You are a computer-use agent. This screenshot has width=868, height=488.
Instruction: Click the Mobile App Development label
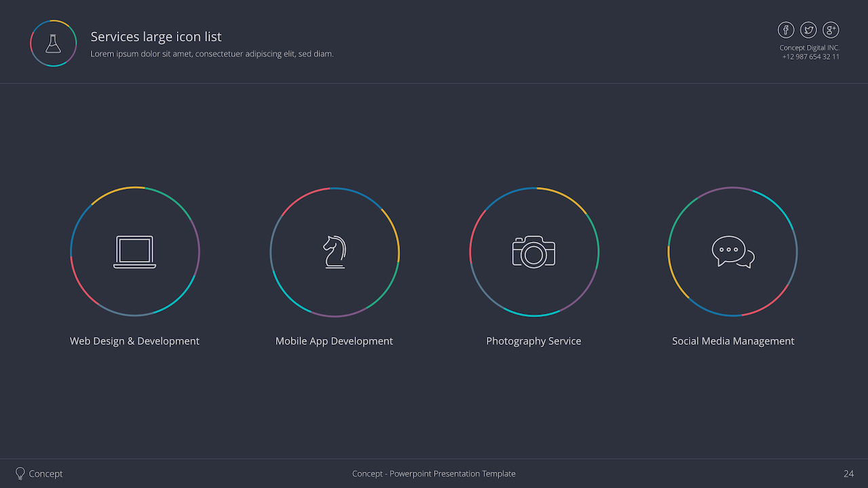(x=334, y=341)
